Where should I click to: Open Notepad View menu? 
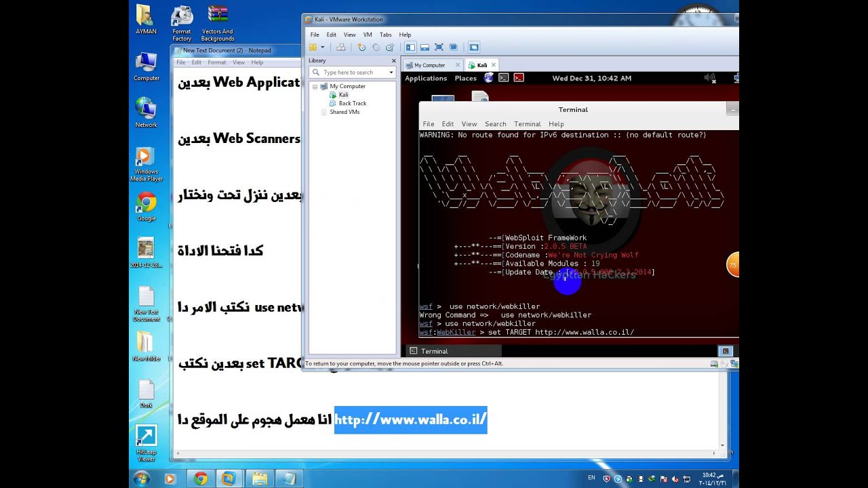tap(239, 62)
